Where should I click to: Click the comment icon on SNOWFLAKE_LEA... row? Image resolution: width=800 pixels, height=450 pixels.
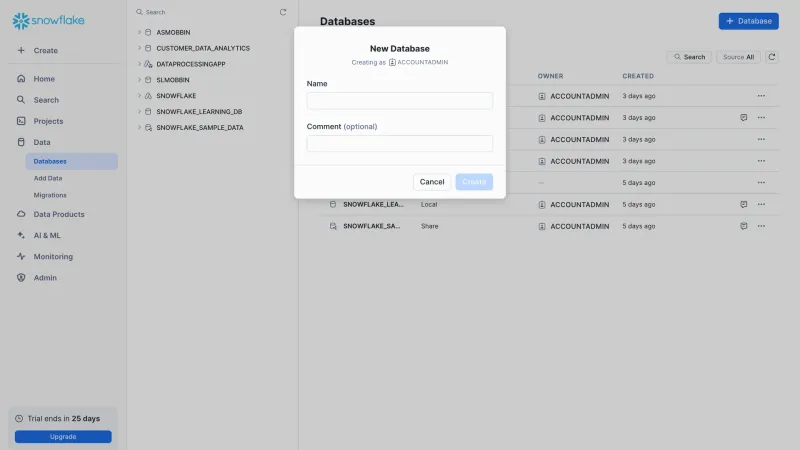(x=744, y=204)
